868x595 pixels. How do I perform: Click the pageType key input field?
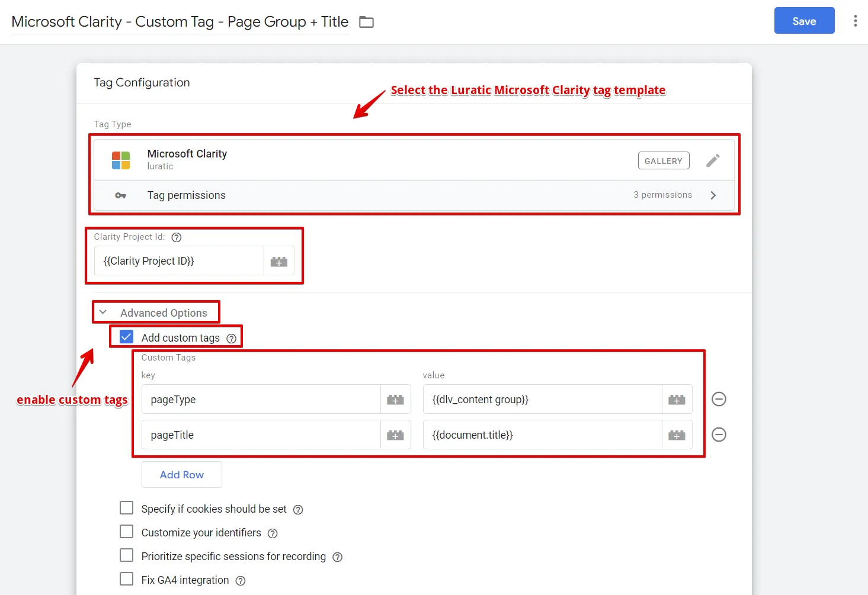click(x=261, y=400)
